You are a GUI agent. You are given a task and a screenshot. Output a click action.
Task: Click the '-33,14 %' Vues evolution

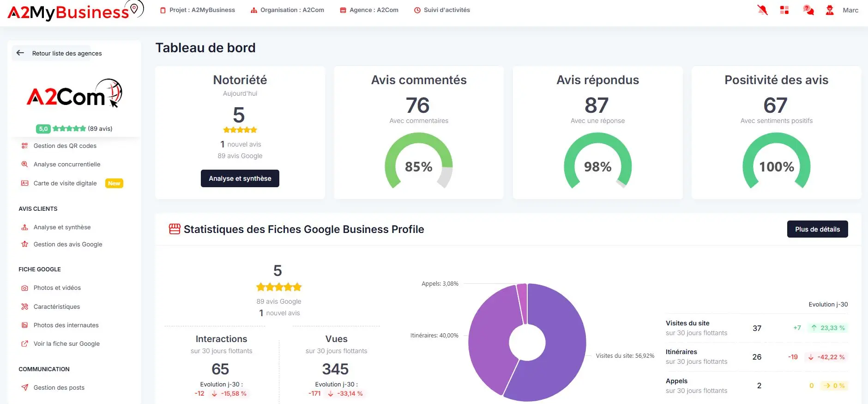[345, 393]
